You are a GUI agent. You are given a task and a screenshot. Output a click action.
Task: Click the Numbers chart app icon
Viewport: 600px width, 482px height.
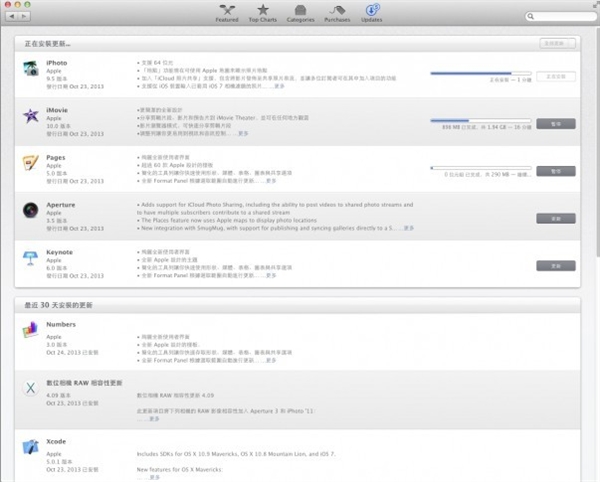pyautogui.click(x=31, y=330)
